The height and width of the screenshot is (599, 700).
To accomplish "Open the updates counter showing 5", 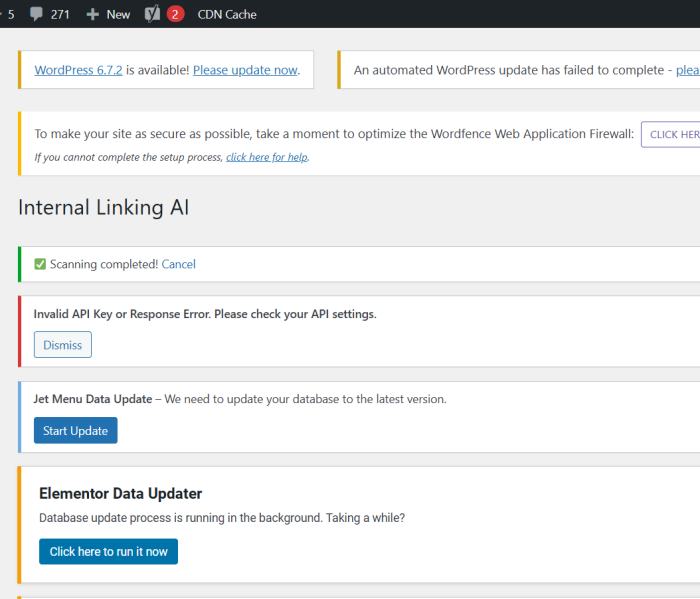I will tap(10, 14).
